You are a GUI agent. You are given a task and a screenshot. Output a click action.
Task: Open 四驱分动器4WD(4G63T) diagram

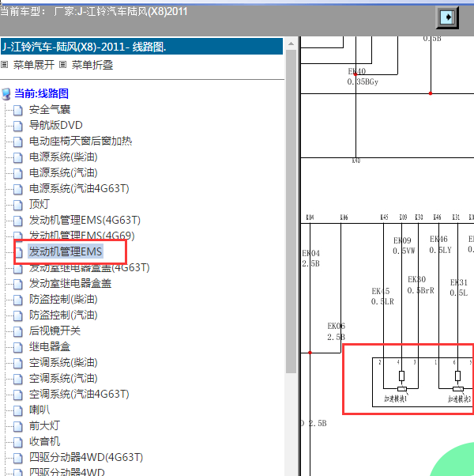[86, 457]
